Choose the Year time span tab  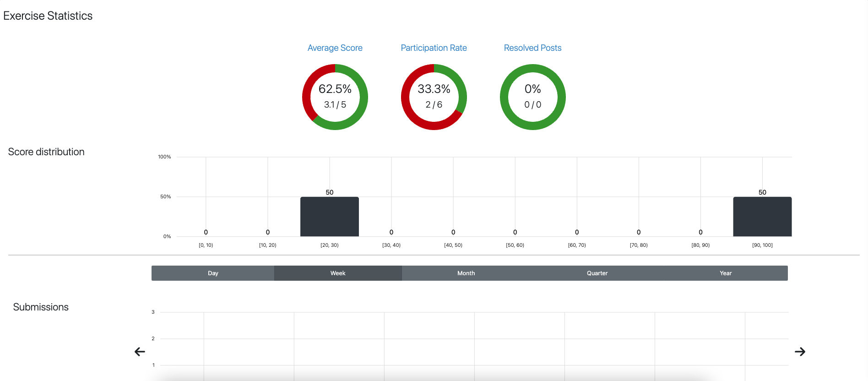(725, 273)
